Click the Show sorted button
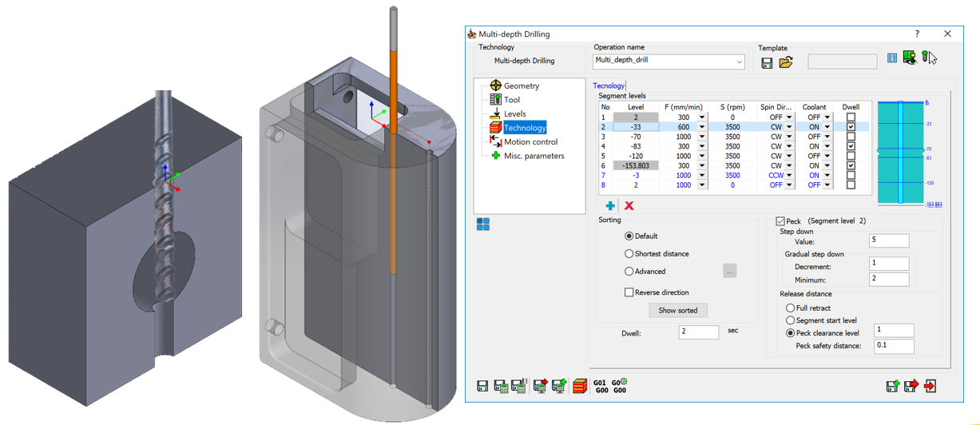Image resolution: width=980 pixels, height=425 pixels. tap(678, 310)
